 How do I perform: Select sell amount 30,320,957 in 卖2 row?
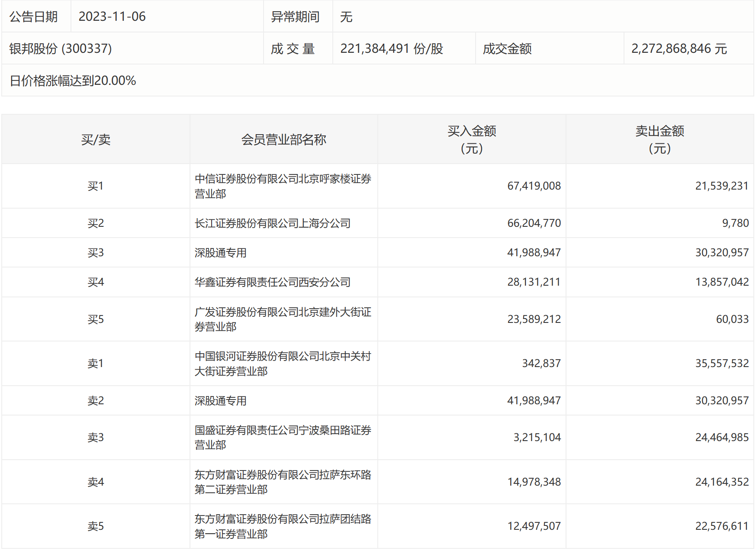[722, 400]
